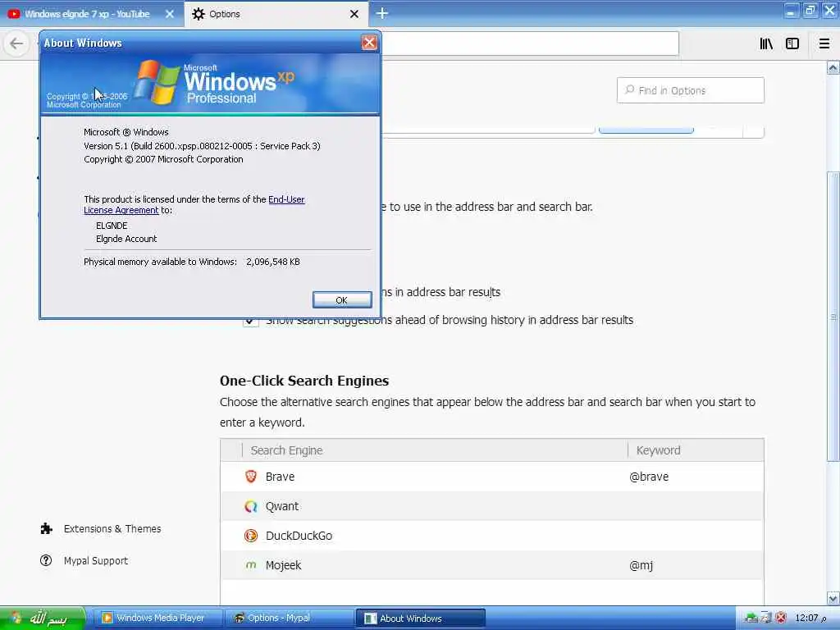Select the Qwant search engine row
The width and height of the screenshot is (840, 630).
click(x=492, y=505)
